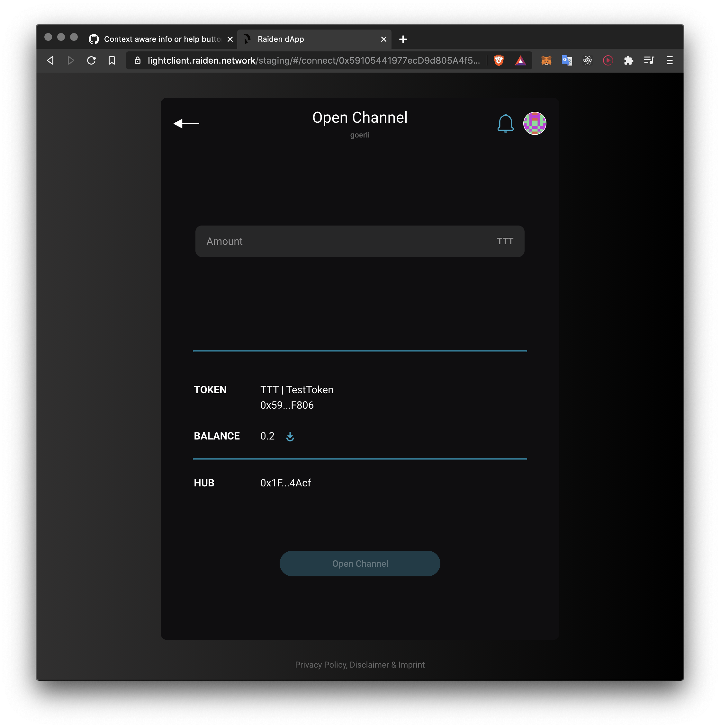Click the token address 0x59...F806
The height and width of the screenshot is (728, 720).
287,405
